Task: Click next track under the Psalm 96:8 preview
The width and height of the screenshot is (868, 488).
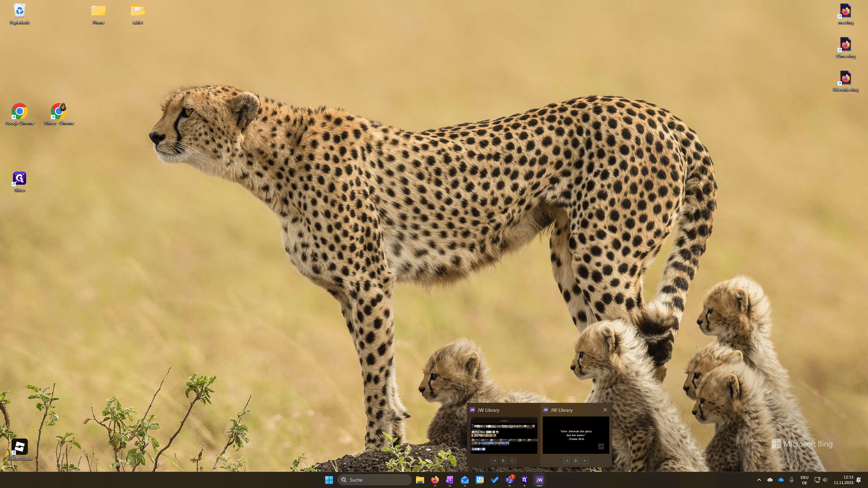Action: tap(586, 461)
